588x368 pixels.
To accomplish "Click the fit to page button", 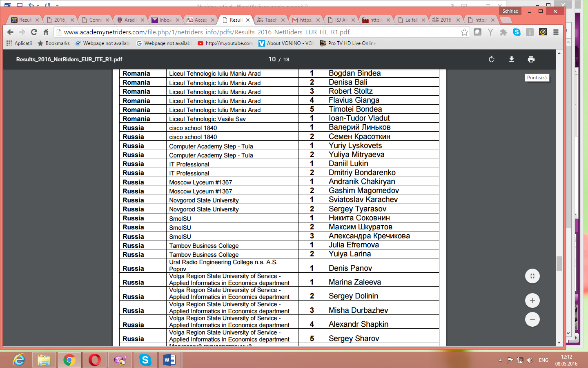I will pos(532,276).
